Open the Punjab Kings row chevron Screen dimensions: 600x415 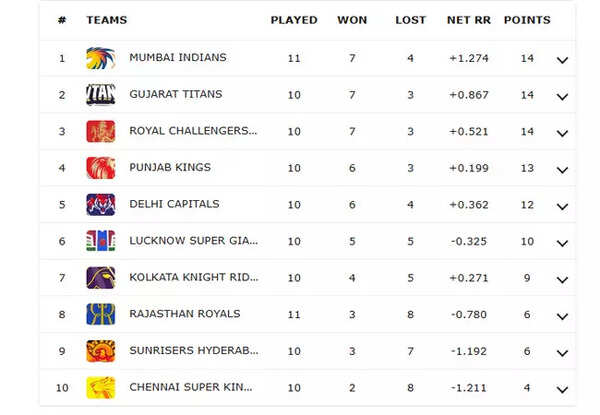562,170
